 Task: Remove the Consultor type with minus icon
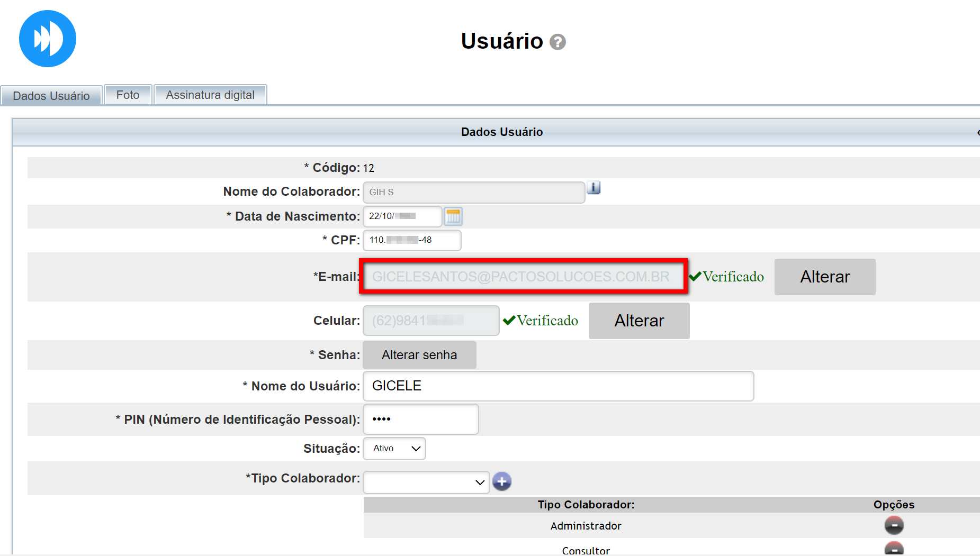click(x=894, y=549)
